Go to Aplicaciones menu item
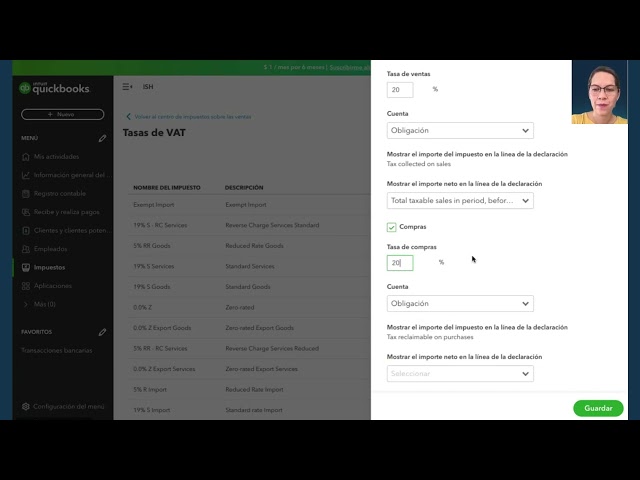The image size is (640, 480). coord(53,286)
